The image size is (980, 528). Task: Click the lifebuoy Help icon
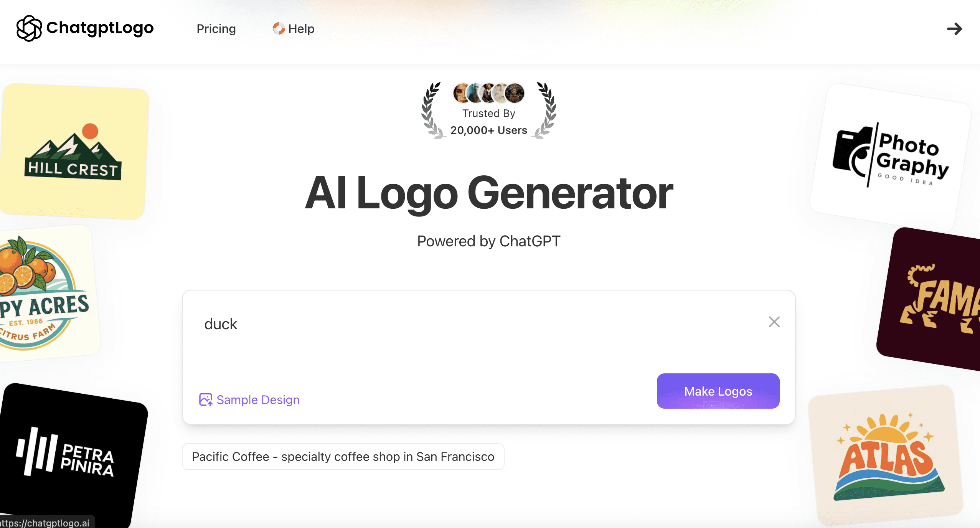(x=279, y=28)
